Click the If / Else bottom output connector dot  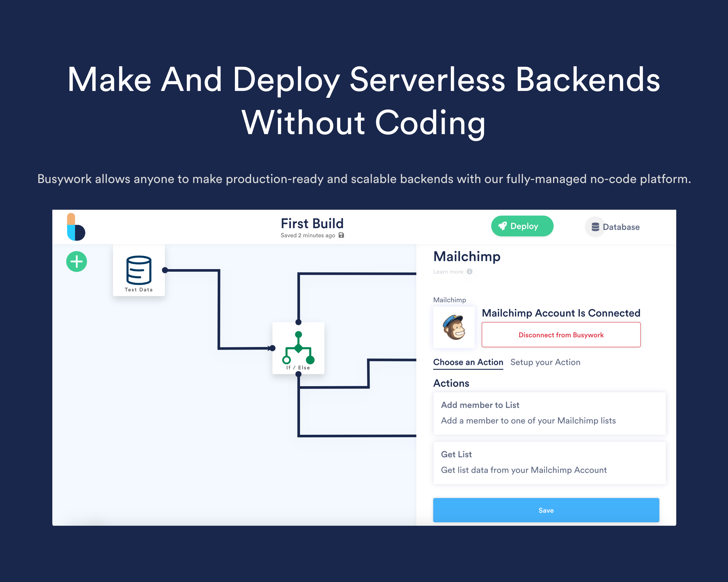click(x=298, y=374)
